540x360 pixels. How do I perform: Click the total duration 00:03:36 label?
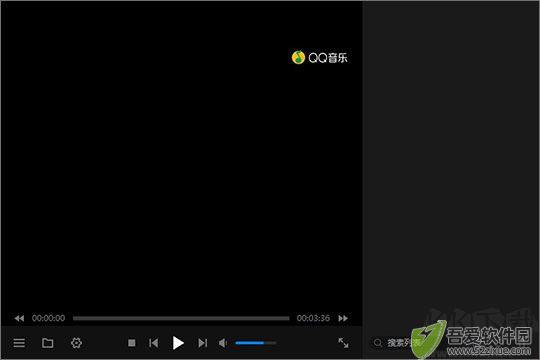[x=313, y=318]
